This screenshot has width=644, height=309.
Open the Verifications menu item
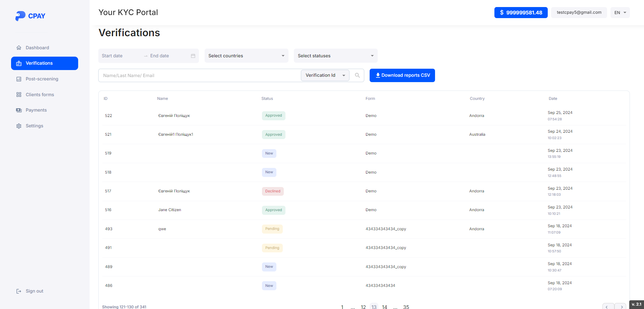[45, 63]
